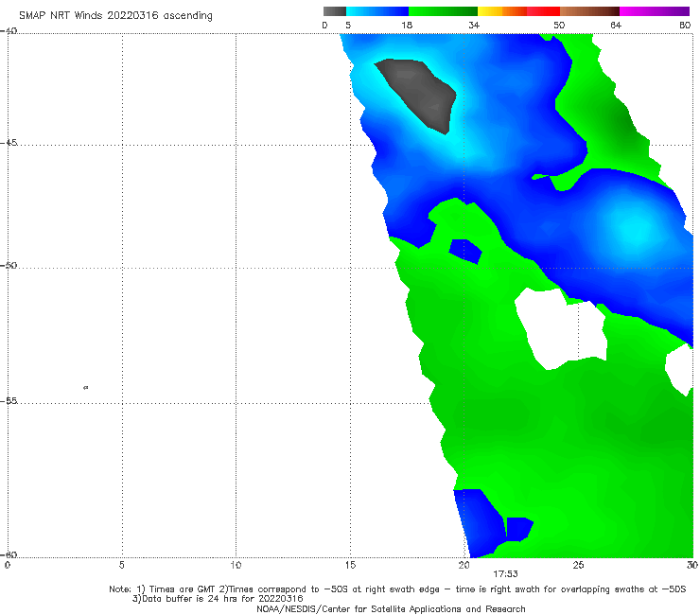This screenshot has height=615, width=700.
Task: Click the NOAA/NESDIS credit line
Action: [391, 608]
